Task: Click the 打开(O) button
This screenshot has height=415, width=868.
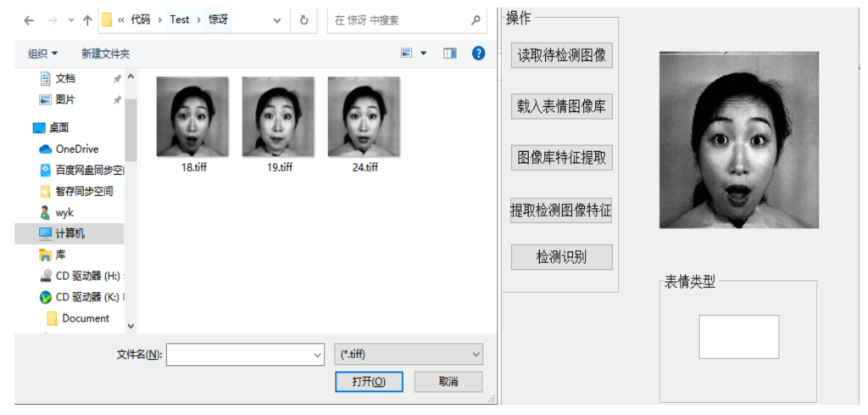Action: (x=369, y=381)
